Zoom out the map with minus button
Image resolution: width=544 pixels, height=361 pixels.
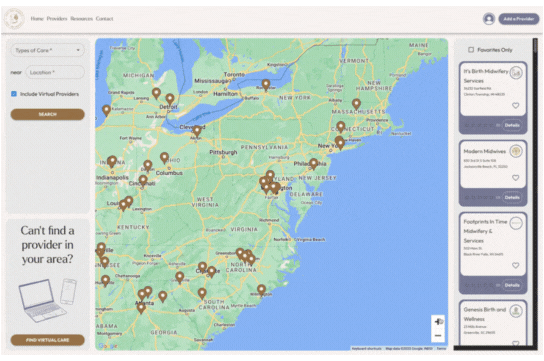[438, 335]
